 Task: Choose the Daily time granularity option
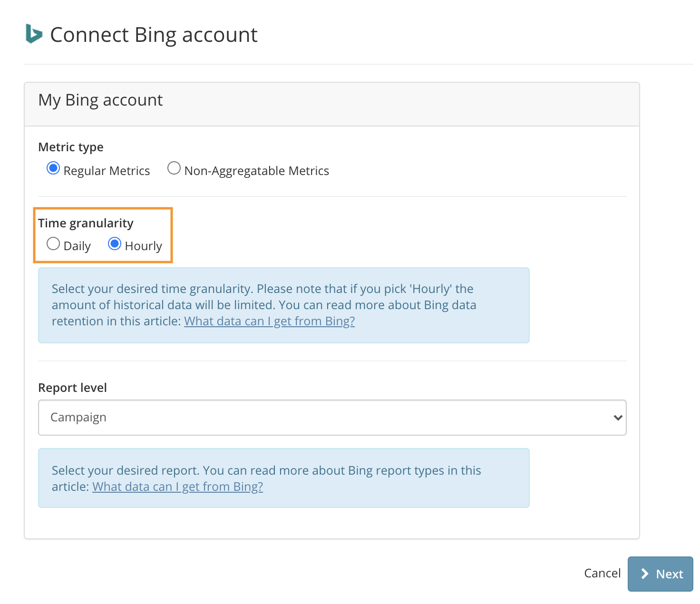coord(53,244)
